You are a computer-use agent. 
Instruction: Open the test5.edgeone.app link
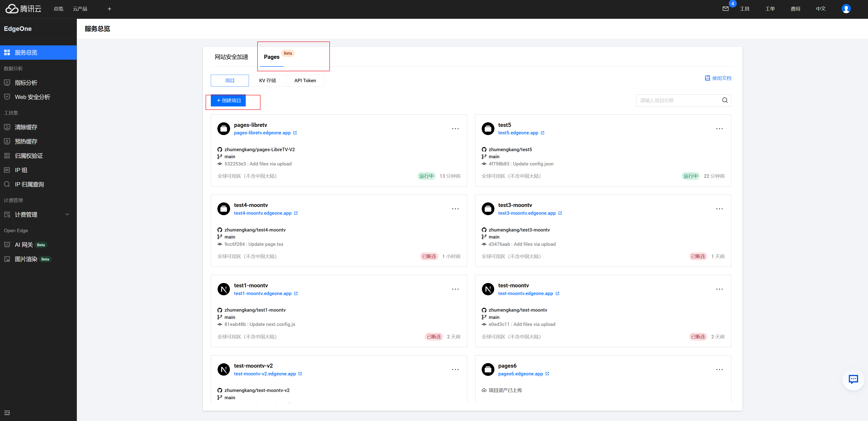click(x=518, y=133)
